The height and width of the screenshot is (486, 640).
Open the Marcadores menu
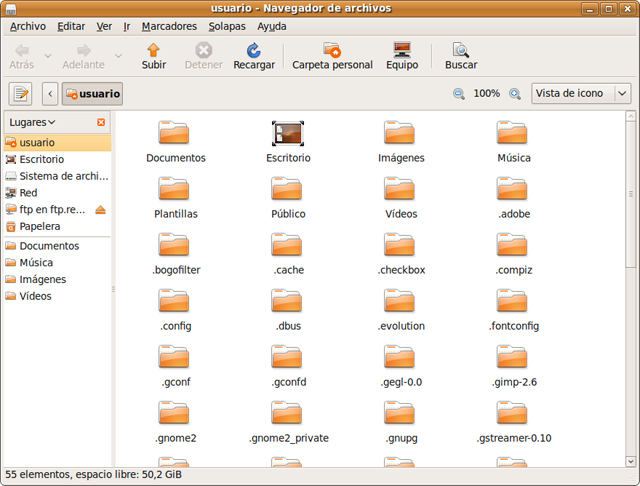(x=169, y=26)
